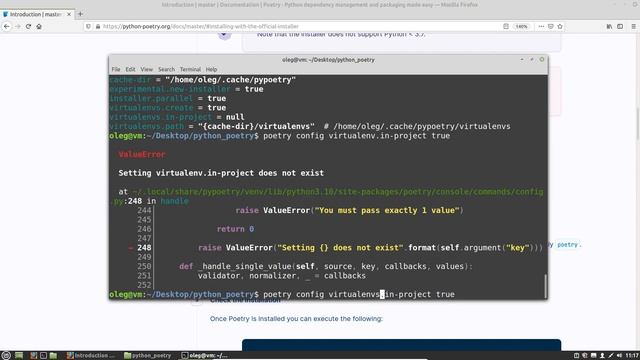Open terminal Terminal menu
This screenshot has width=640, height=360.
[x=190, y=69]
